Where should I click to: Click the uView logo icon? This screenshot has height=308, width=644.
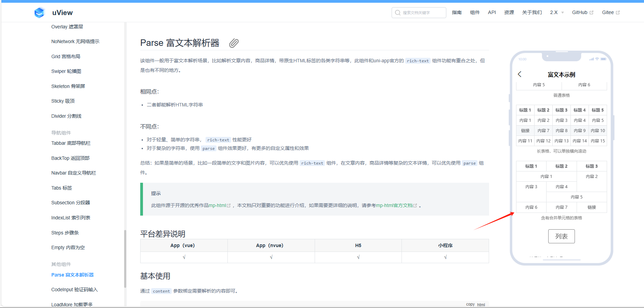[39, 13]
